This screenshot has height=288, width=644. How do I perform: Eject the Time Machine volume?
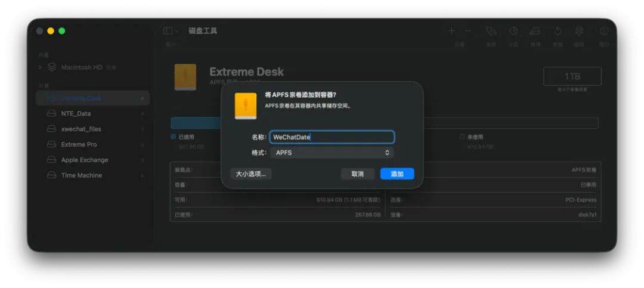[x=142, y=175]
